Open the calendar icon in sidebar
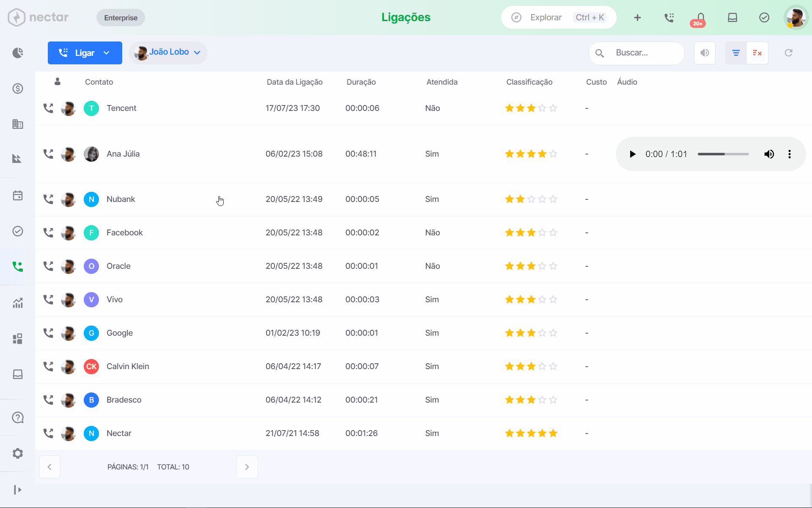 coord(17,196)
